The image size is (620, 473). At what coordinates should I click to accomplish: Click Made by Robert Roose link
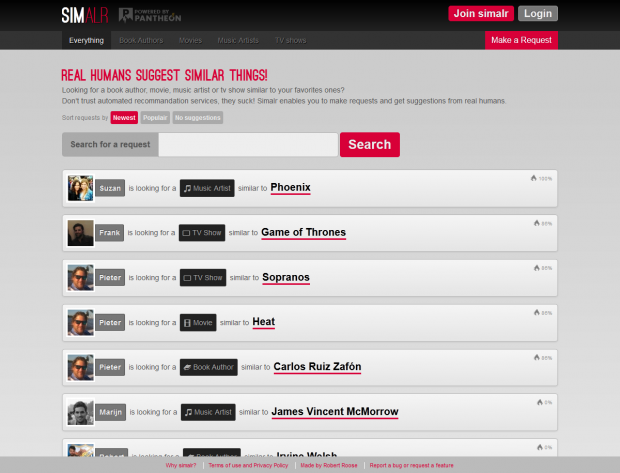[329, 465]
